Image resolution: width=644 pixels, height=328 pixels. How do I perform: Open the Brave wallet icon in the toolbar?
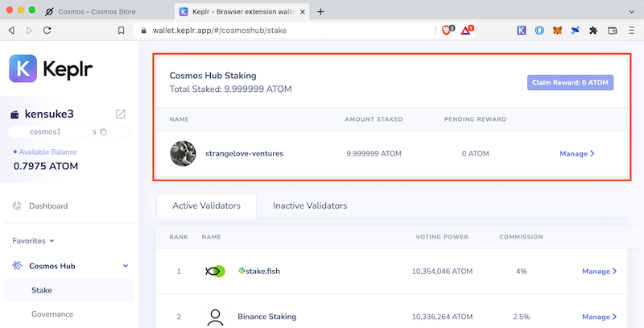613,31
